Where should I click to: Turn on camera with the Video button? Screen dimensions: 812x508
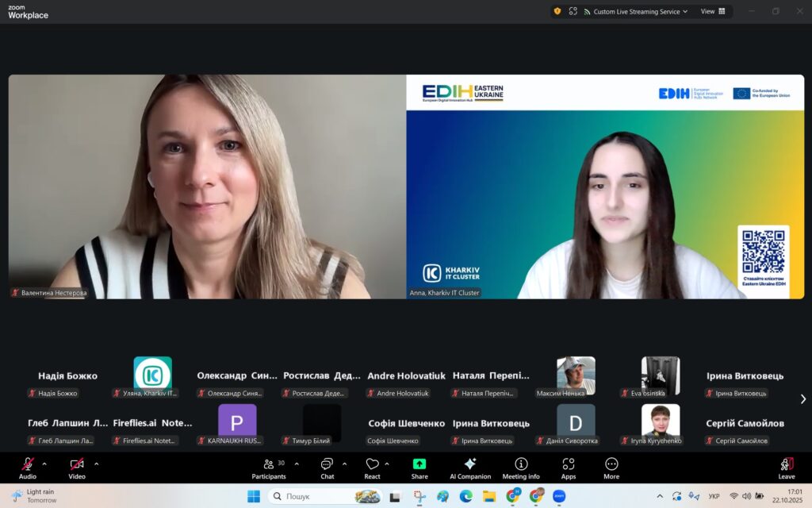(x=77, y=464)
